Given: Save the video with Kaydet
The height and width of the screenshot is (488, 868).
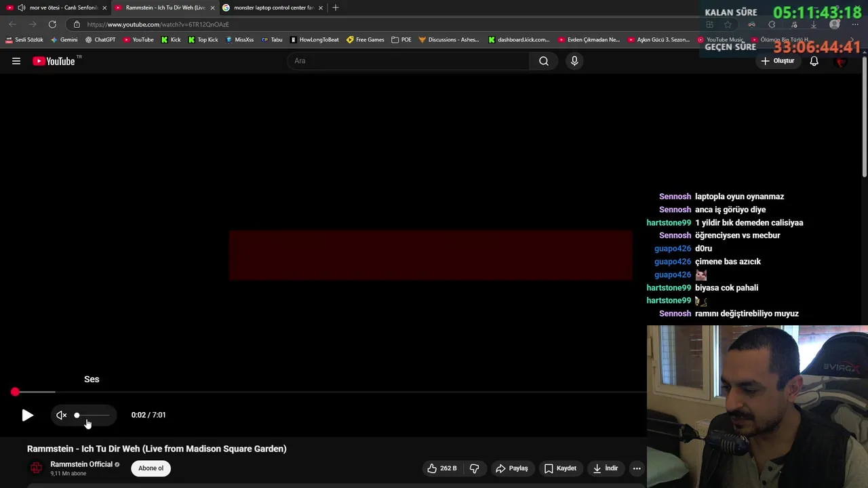Looking at the screenshot, I should [560, 468].
